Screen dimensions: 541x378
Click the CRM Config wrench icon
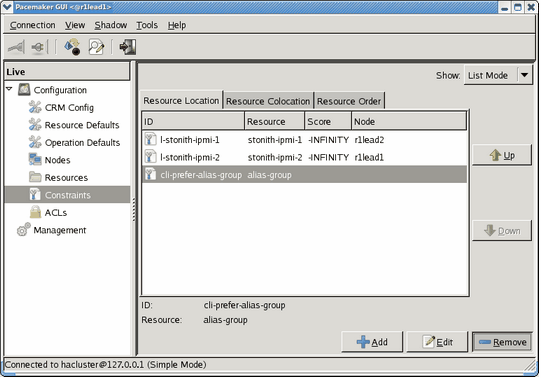[35, 107]
